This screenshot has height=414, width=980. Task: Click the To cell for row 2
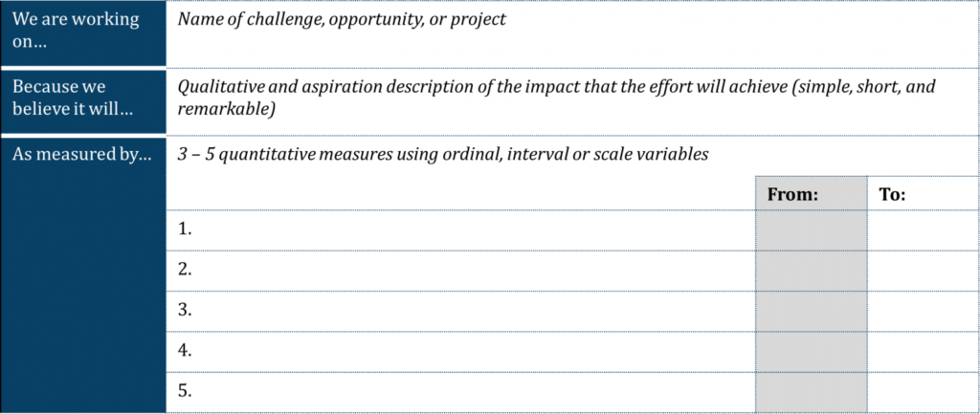(x=924, y=271)
